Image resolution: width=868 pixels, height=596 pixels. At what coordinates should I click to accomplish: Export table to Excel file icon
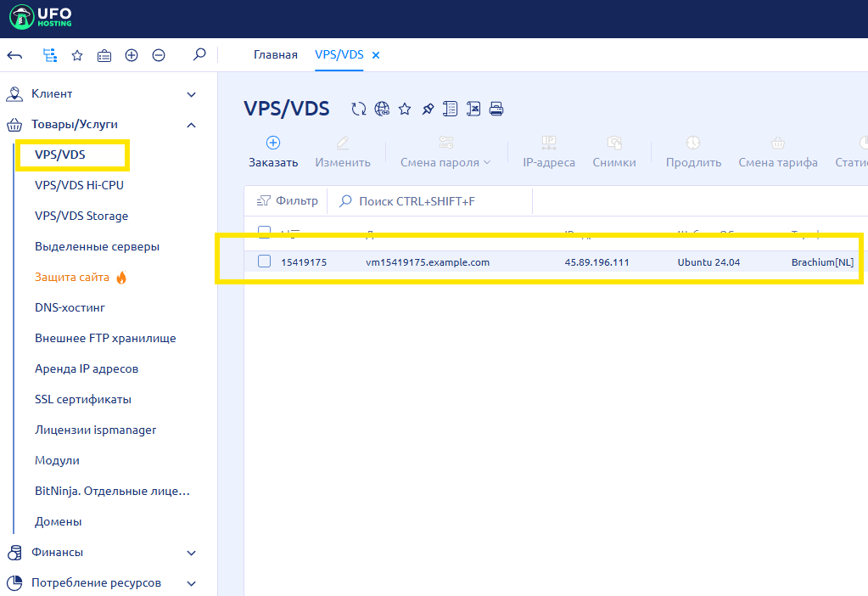point(473,109)
